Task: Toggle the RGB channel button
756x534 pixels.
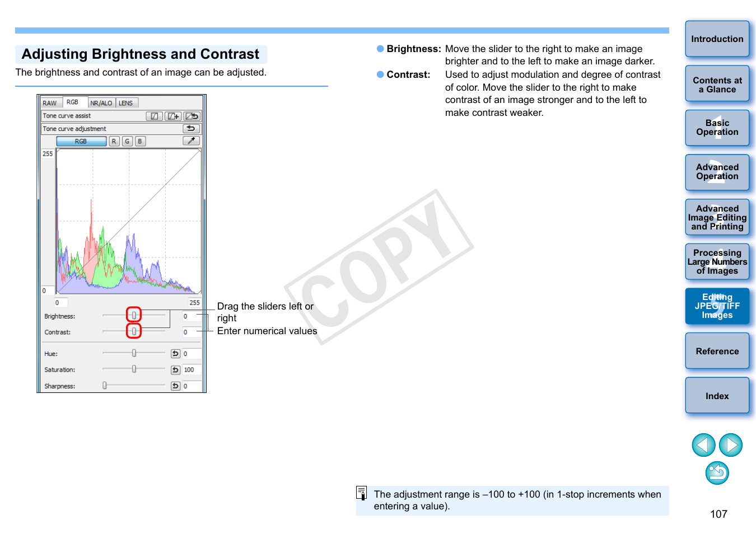Action: coord(81,142)
